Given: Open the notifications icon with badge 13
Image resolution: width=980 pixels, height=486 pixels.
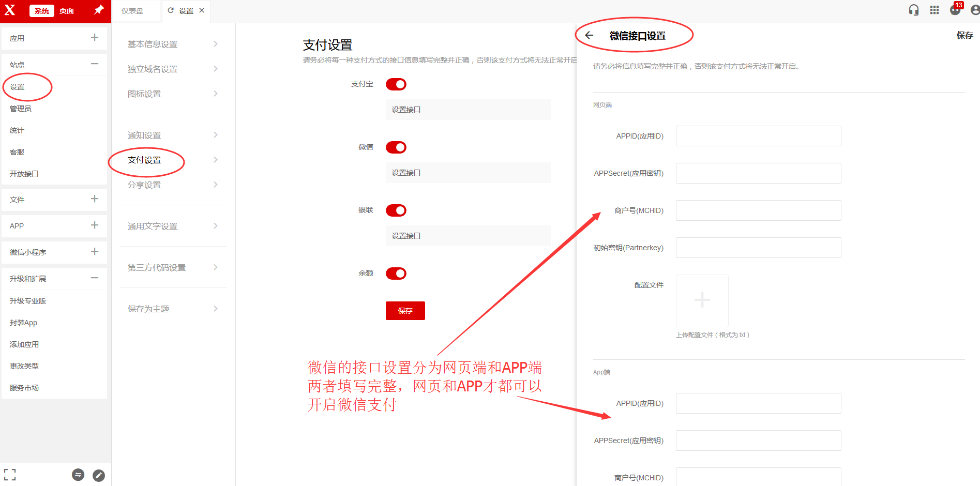Looking at the screenshot, I should pyautogui.click(x=955, y=10).
